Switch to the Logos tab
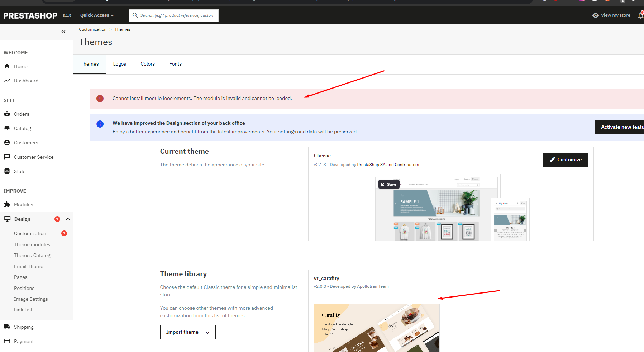Viewport: 644px width, 352px height. 120,64
